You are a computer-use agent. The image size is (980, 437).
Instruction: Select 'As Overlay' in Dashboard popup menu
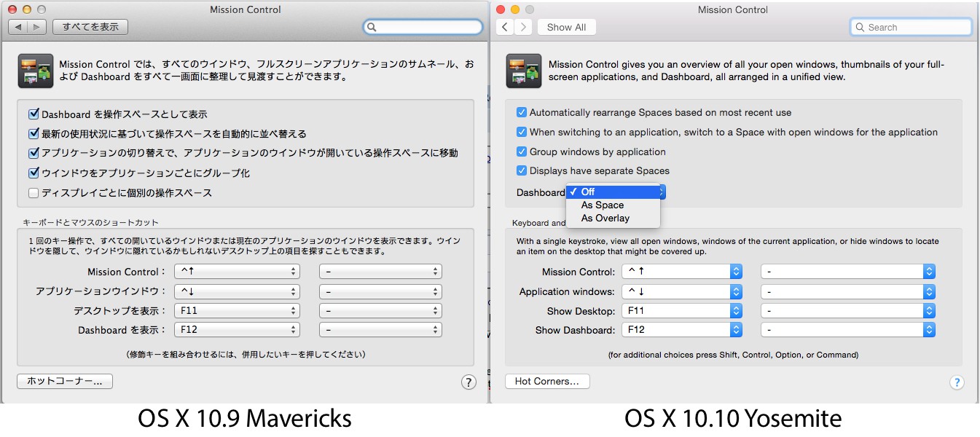point(613,218)
